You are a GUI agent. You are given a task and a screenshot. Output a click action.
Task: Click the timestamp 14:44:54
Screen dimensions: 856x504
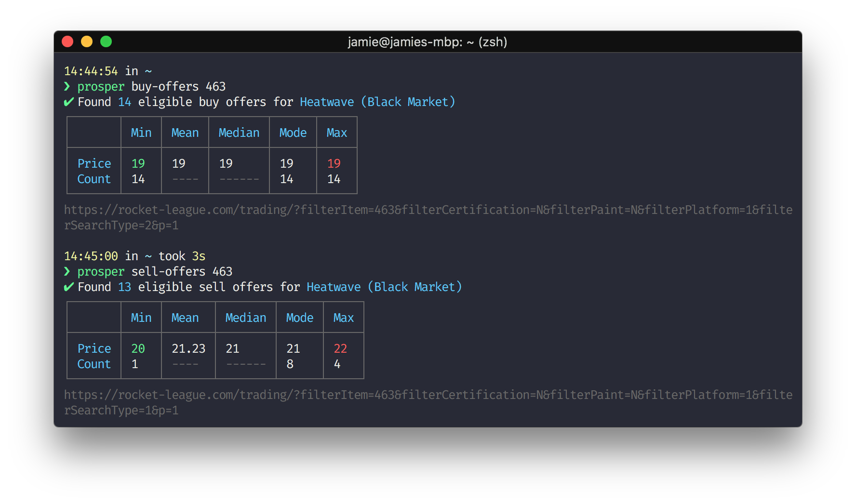(x=91, y=71)
